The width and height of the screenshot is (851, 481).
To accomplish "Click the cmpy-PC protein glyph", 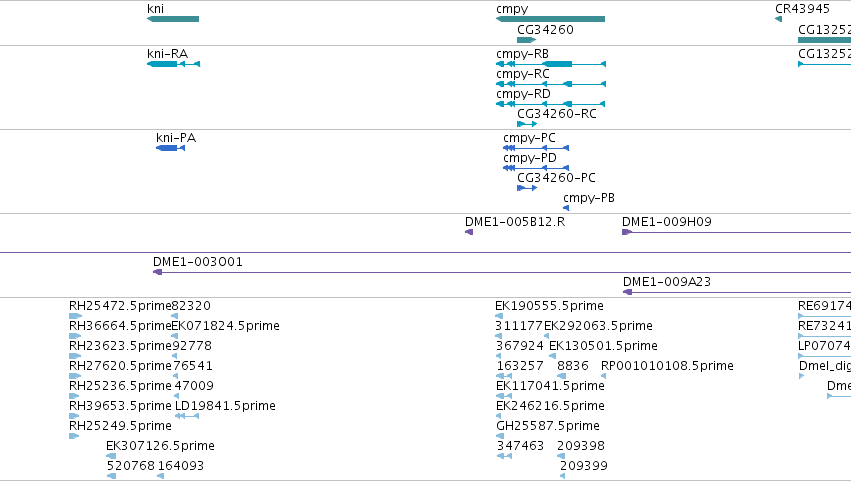I will pyautogui.click(x=536, y=148).
